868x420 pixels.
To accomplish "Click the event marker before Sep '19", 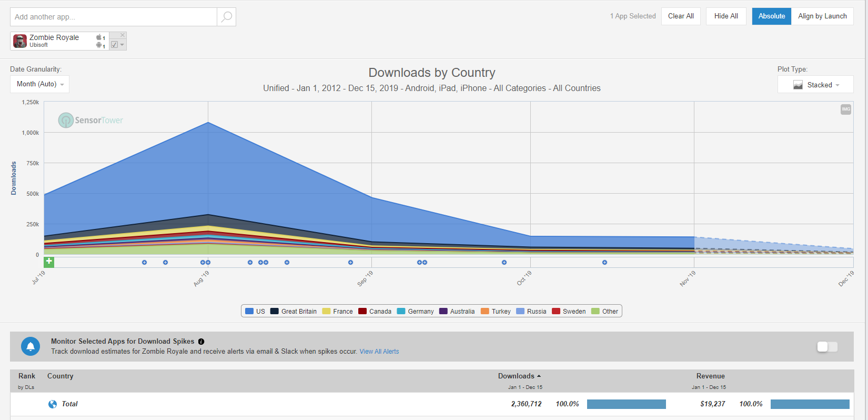I will pyautogui.click(x=350, y=262).
